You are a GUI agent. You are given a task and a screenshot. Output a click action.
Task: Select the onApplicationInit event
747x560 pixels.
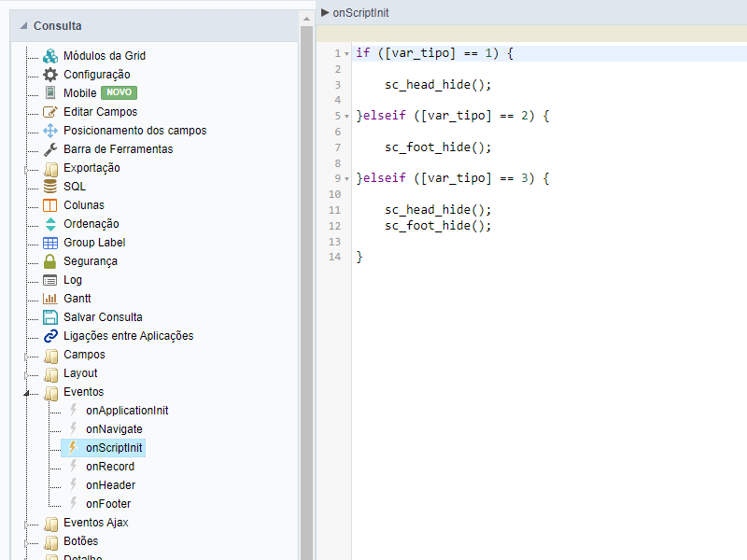[x=127, y=411]
